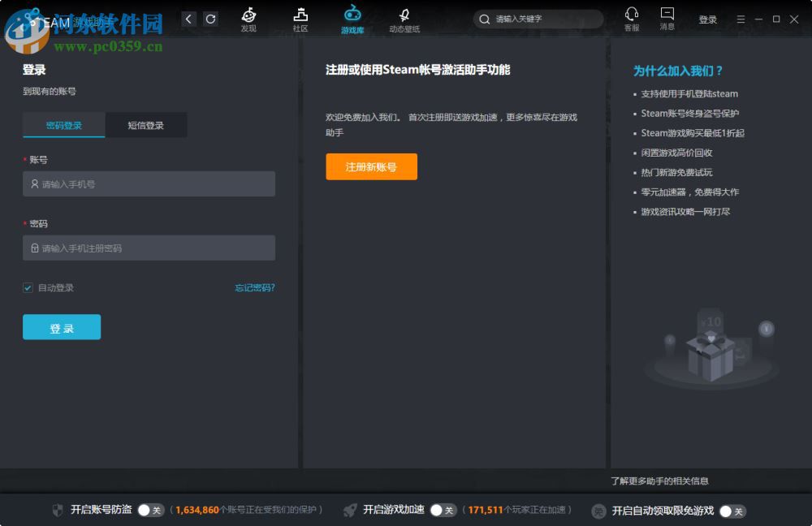
Task: Click the shield anti-theft icon
Action: tap(57, 511)
